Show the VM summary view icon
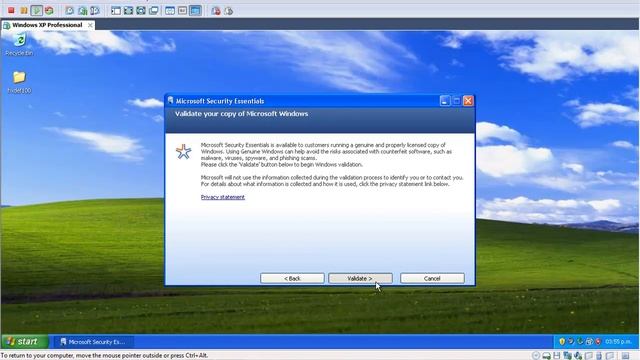 [x=170, y=11]
